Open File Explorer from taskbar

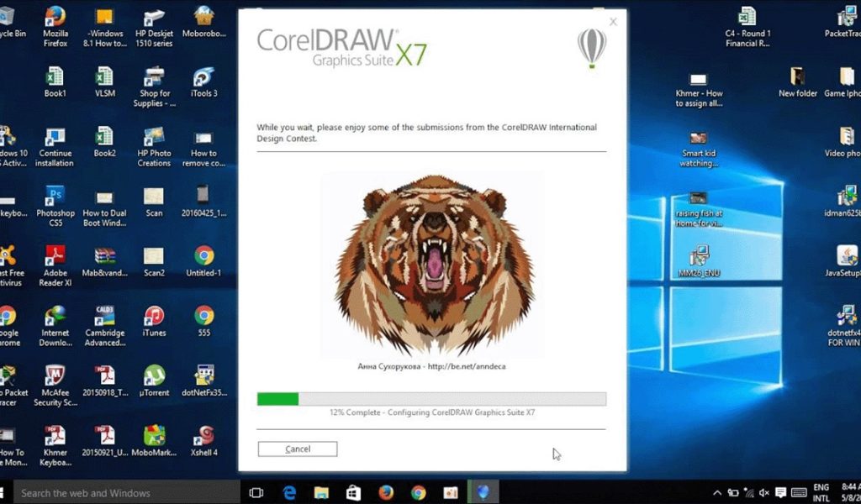click(321, 492)
